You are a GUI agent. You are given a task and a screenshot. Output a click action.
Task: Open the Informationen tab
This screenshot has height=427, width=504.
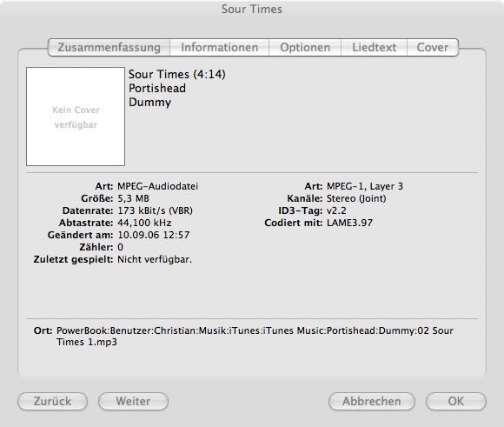click(x=220, y=47)
